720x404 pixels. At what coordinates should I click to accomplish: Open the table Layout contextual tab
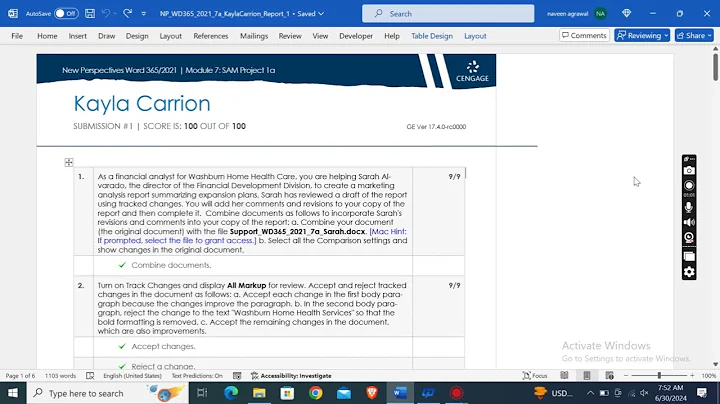point(475,36)
